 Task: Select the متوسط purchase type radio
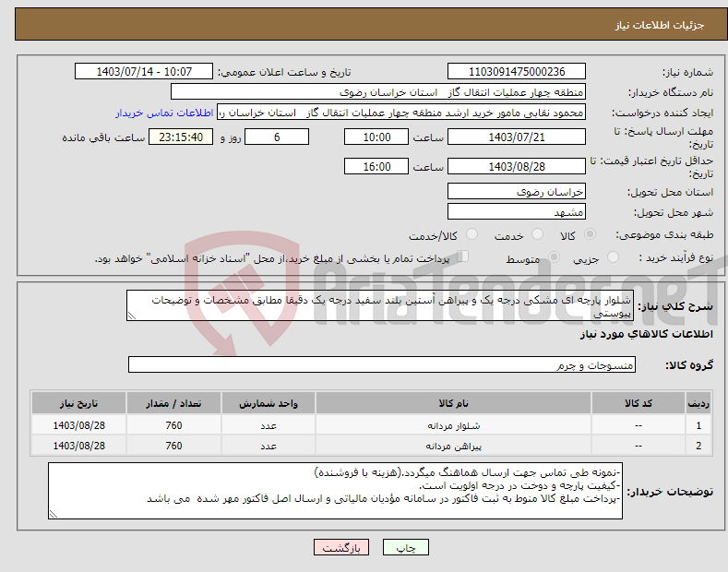tap(554, 257)
